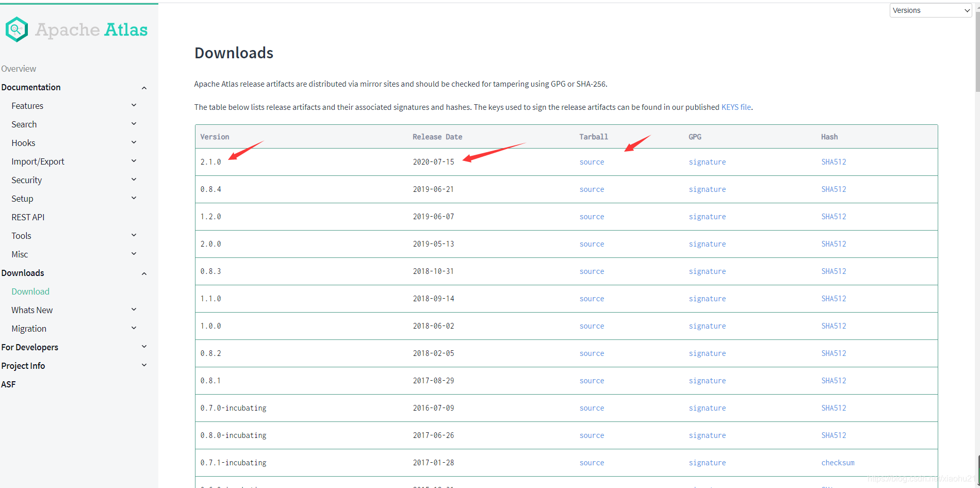Image resolution: width=980 pixels, height=488 pixels.
Task: Expand the Setup submenu chevron
Action: 134,198
